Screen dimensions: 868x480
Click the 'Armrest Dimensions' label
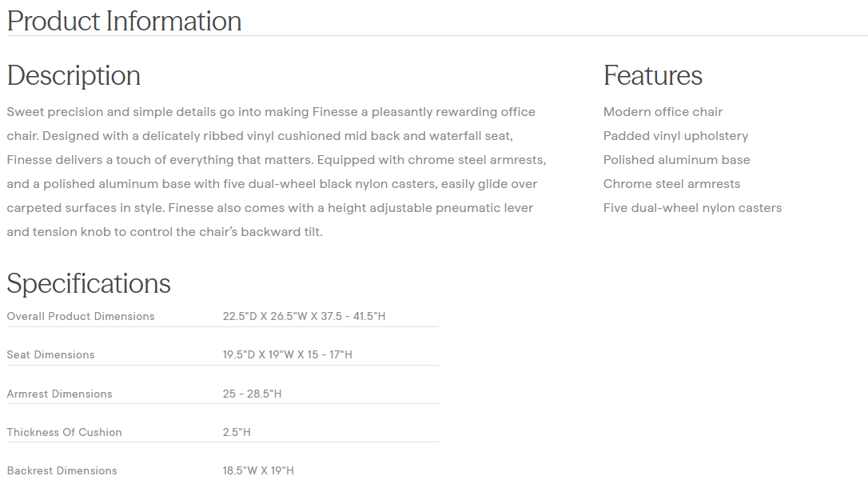(59, 394)
